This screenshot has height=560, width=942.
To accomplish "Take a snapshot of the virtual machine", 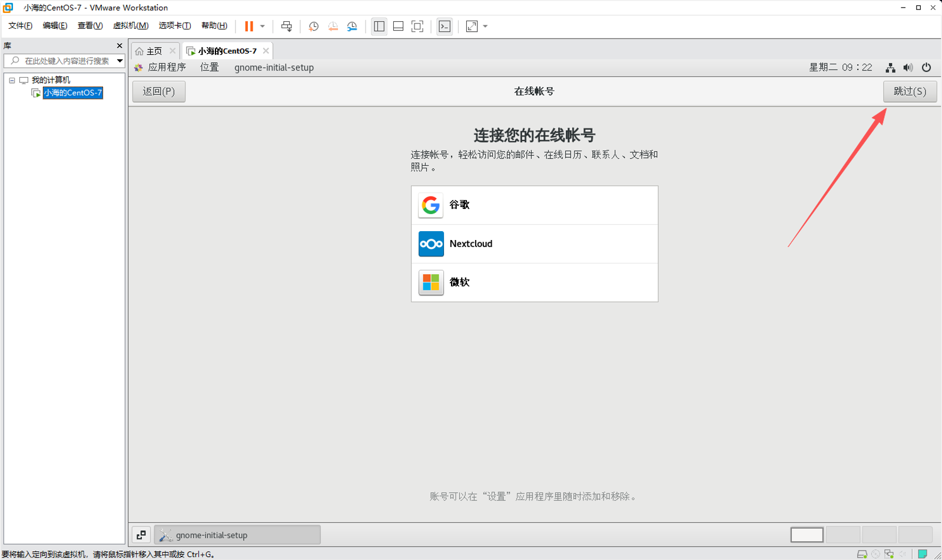I will [x=314, y=26].
